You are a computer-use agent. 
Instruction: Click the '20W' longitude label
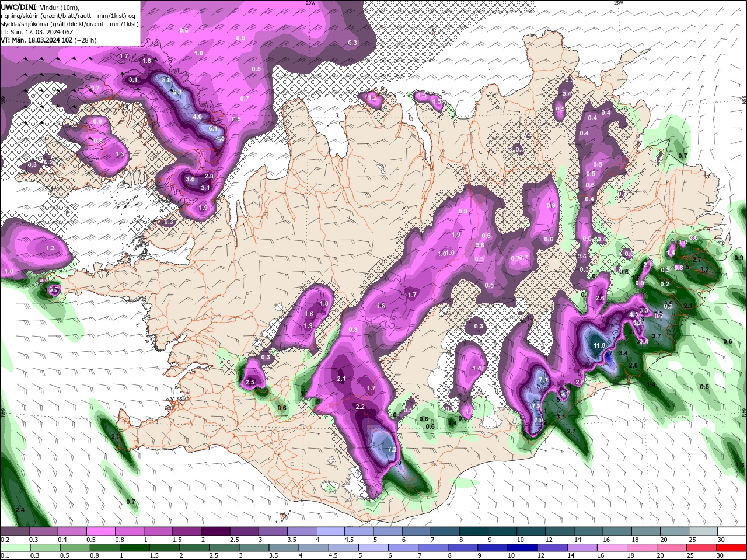pyautogui.click(x=310, y=3)
